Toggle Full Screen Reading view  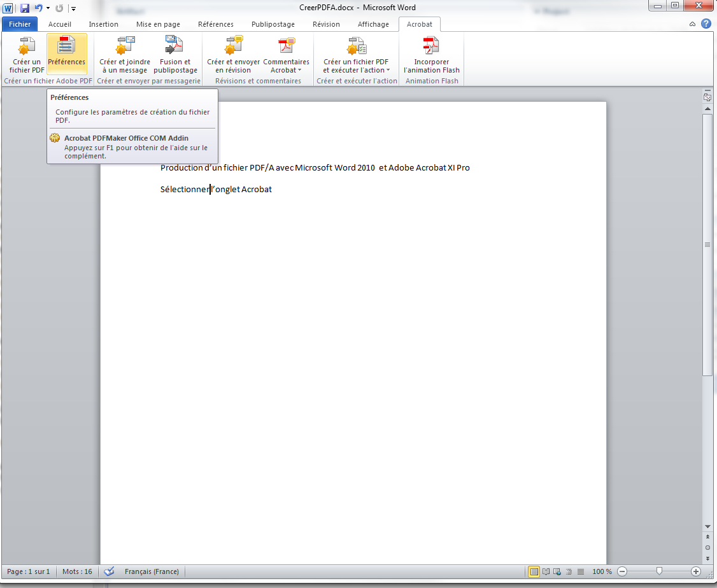tap(545, 571)
